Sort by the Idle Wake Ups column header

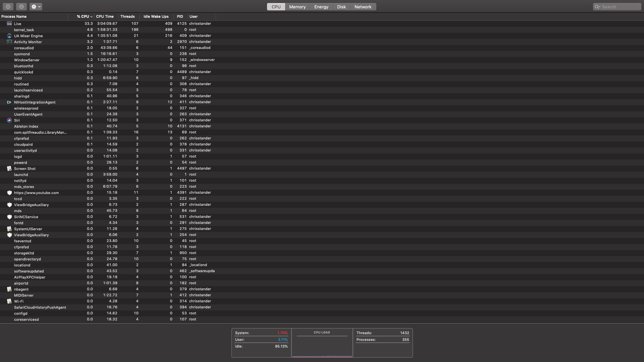(156, 16)
